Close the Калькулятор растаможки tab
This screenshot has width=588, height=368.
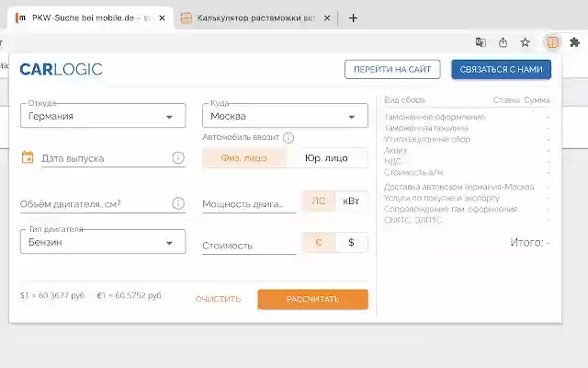[x=327, y=18]
